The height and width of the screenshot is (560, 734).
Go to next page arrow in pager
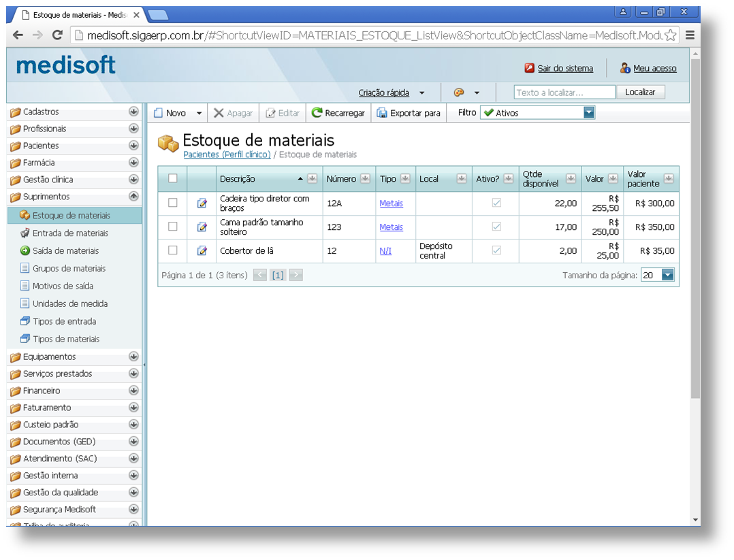click(296, 275)
